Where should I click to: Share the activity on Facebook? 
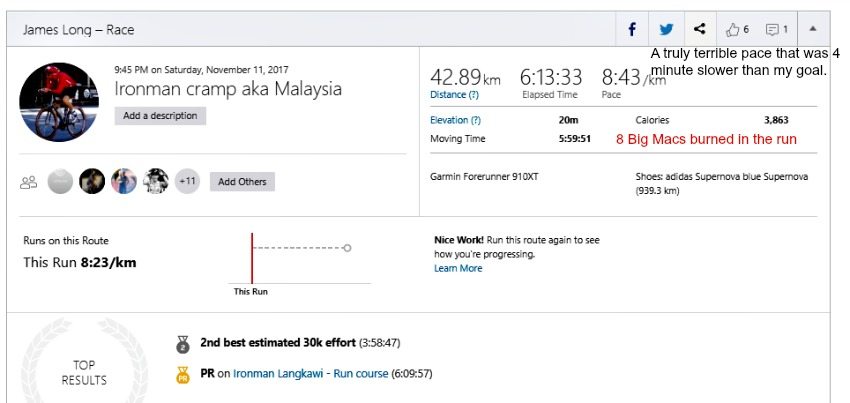[632, 29]
